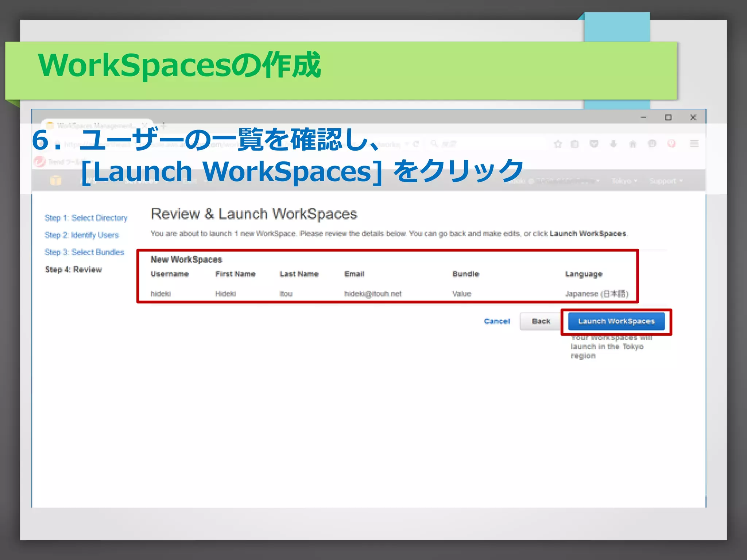Screen dimensions: 747x560
Task: Click the bundle cell 'Value'
Action: tap(461, 293)
